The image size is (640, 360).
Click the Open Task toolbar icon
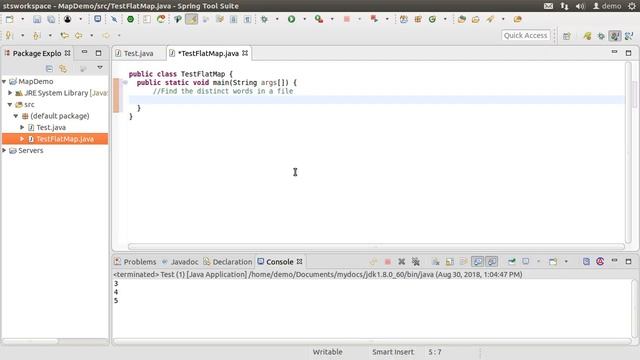coord(476,19)
